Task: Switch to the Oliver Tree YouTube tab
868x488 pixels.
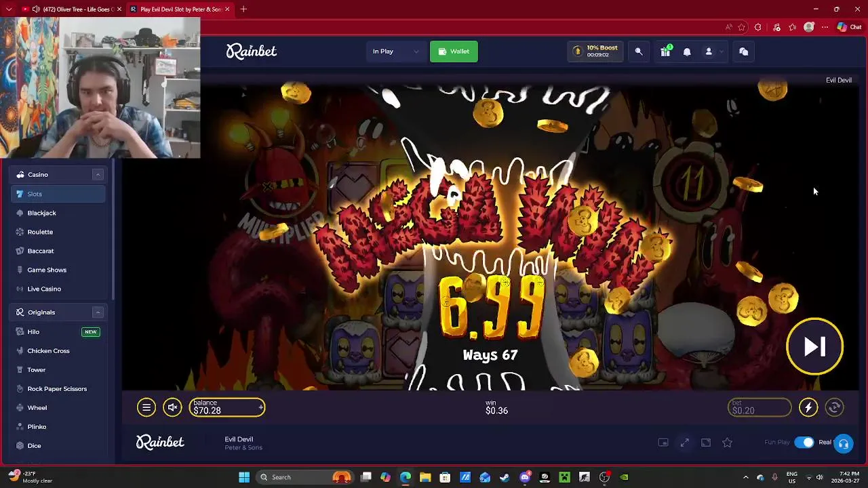Action: (71, 9)
